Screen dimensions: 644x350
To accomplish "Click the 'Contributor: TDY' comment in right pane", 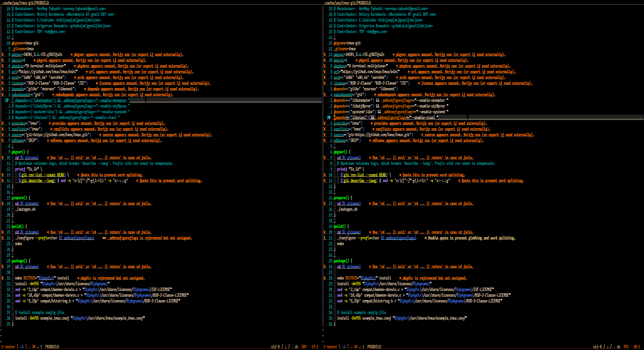I will tap(361, 32).
